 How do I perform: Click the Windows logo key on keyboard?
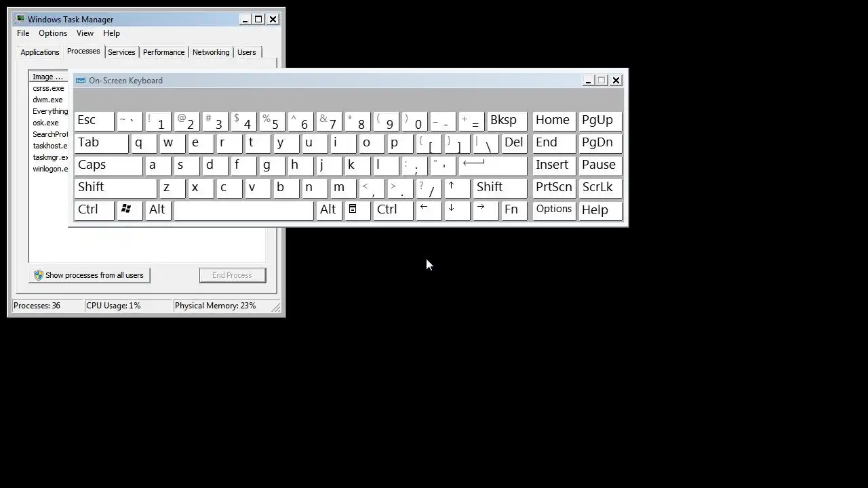(x=130, y=210)
